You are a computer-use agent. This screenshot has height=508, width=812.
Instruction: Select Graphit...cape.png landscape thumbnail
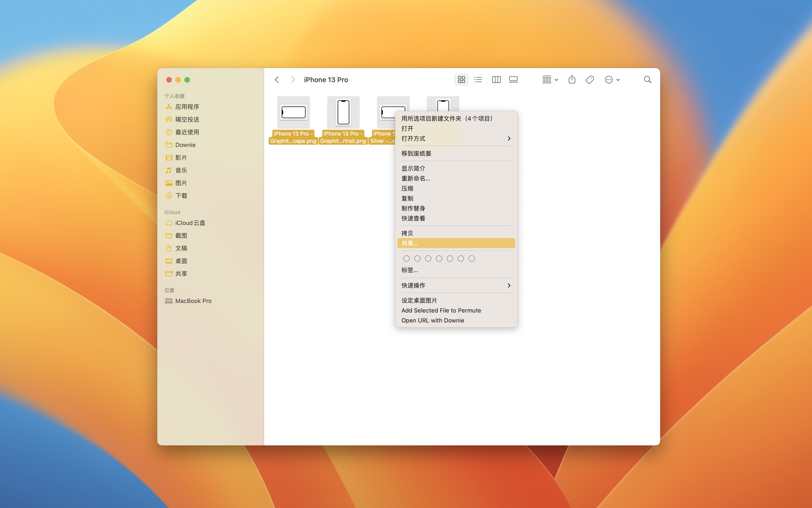tap(293, 112)
